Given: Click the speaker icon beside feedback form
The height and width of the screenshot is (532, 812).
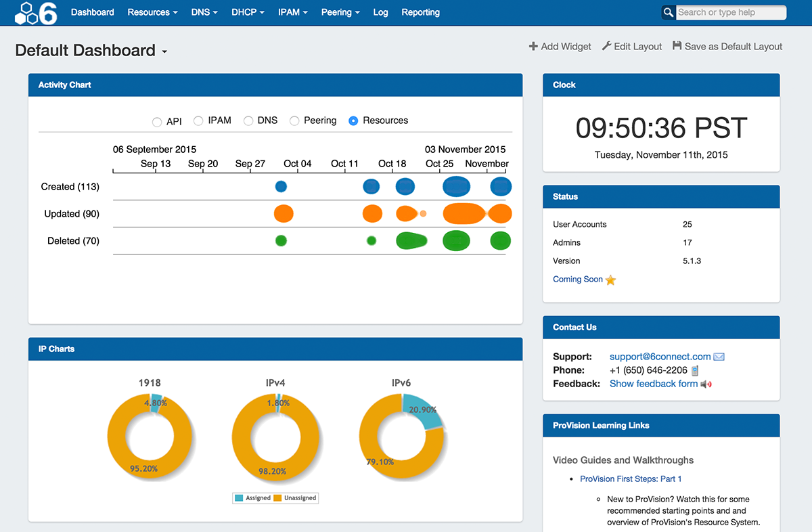Looking at the screenshot, I should (x=706, y=384).
